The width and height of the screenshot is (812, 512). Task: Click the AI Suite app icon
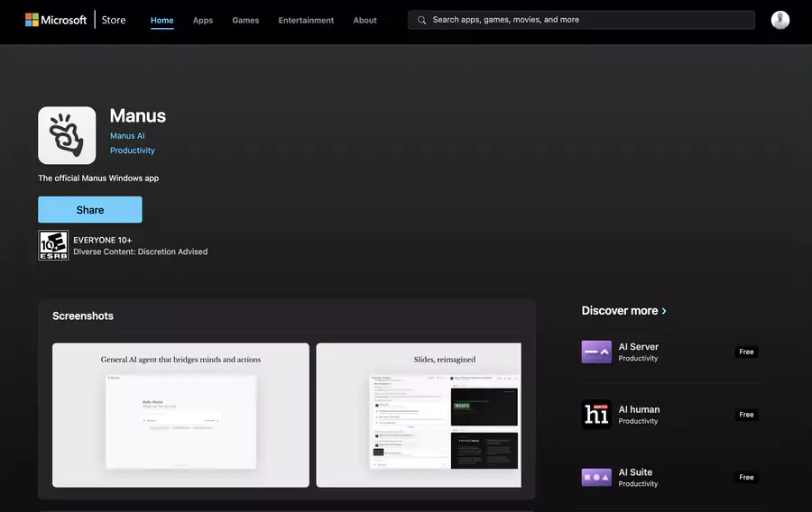pos(596,477)
